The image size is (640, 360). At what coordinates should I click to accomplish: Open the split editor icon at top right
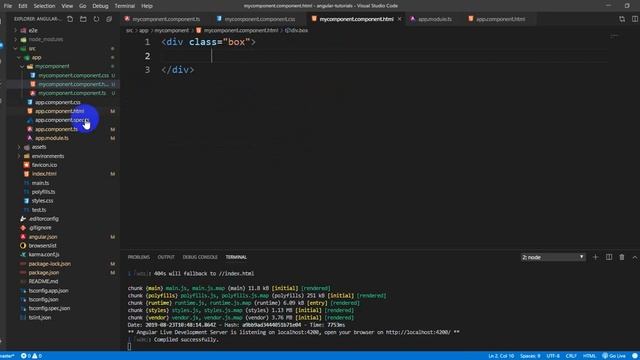(x=635, y=19)
